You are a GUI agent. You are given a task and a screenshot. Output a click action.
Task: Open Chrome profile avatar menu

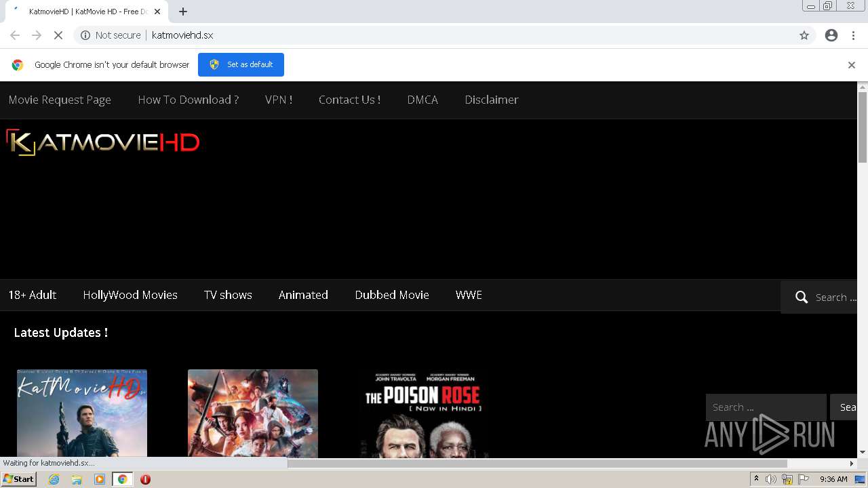point(831,35)
